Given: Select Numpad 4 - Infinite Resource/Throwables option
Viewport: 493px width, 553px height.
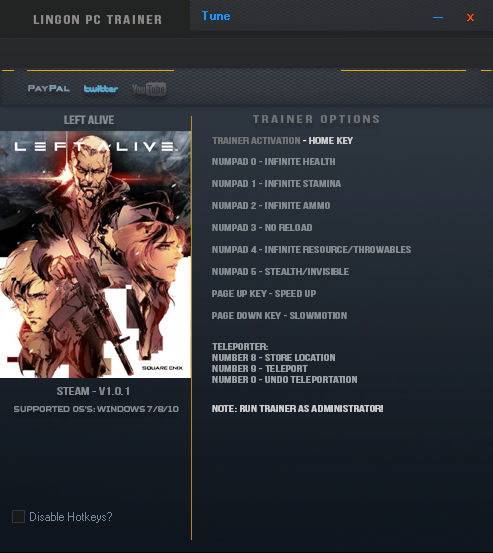Looking at the screenshot, I should pos(311,250).
